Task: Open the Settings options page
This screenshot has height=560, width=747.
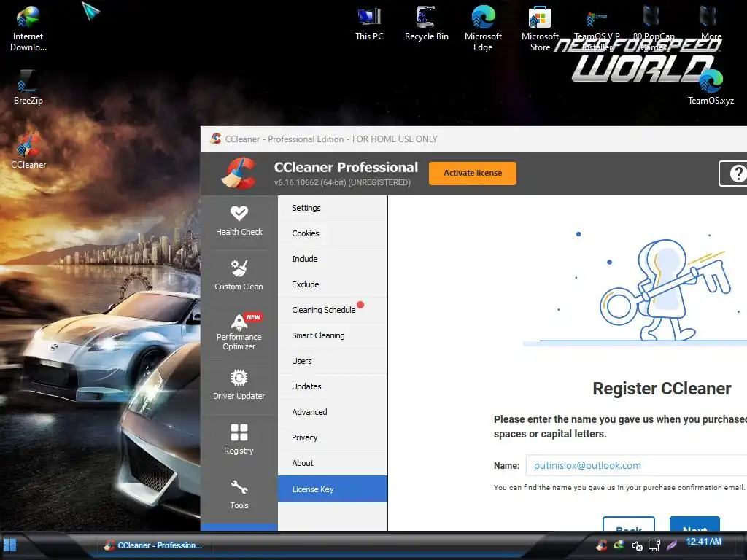Action: pos(333,208)
